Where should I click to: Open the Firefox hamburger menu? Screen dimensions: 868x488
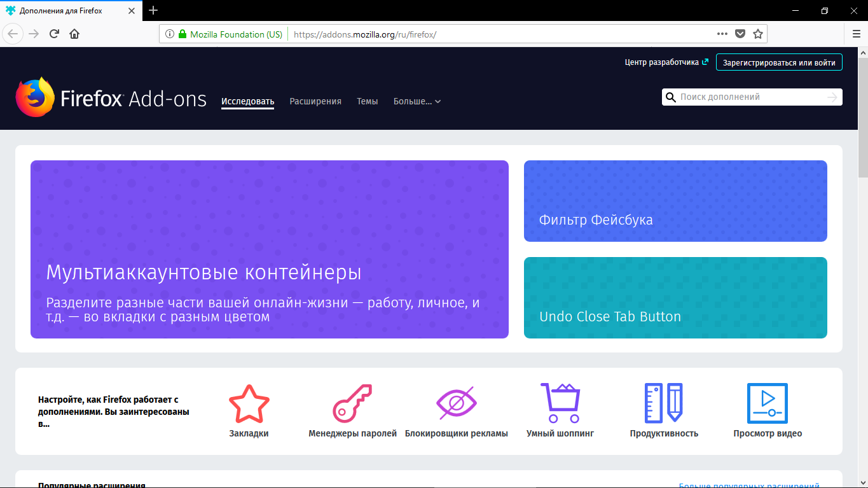[857, 34]
